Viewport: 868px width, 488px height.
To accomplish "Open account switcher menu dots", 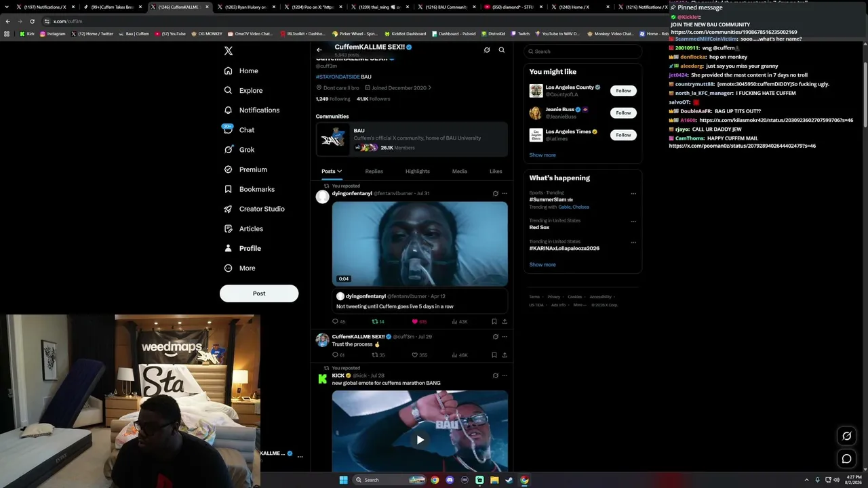I will (x=300, y=457).
